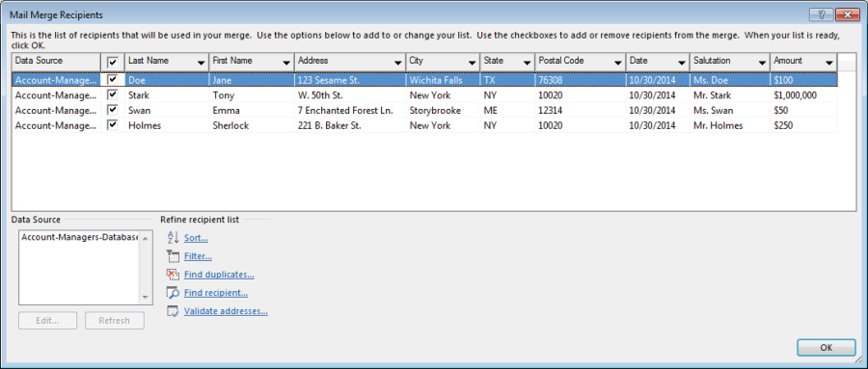868x369 pixels.
Task: Close the Mail Merge Recipients dialog
Action: pyautogui.click(x=847, y=15)
